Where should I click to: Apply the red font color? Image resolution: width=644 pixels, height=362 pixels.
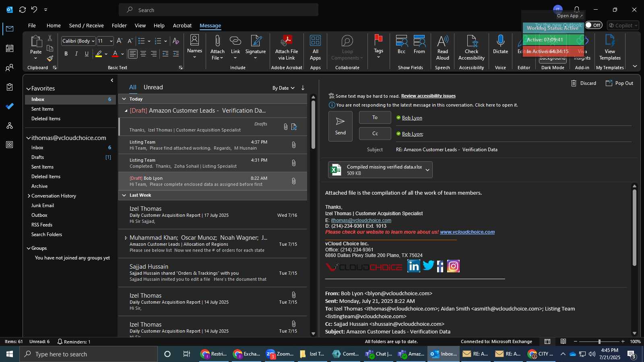[x=115, y=54]
